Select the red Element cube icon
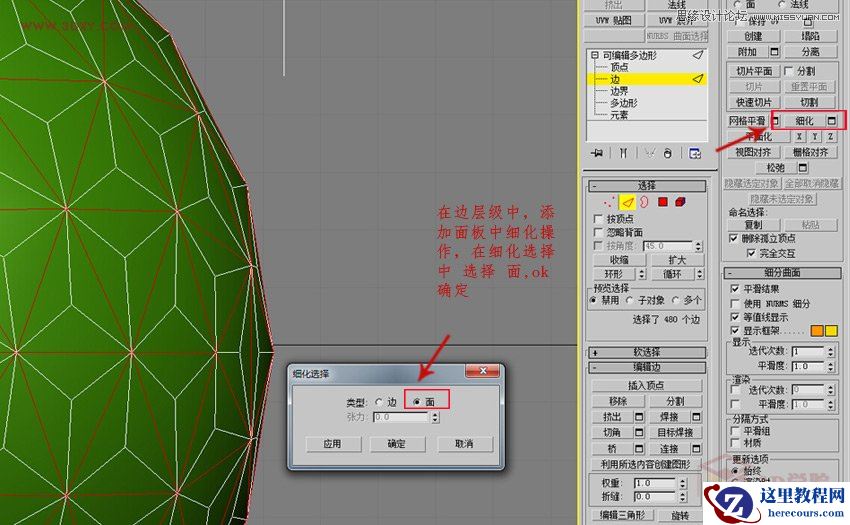This screenshot has height=525, width=850. [680, 202]
